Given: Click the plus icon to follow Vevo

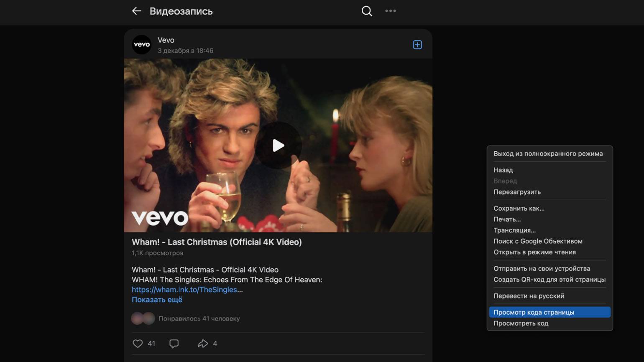Looking at the screenshot, I should 417,45.
